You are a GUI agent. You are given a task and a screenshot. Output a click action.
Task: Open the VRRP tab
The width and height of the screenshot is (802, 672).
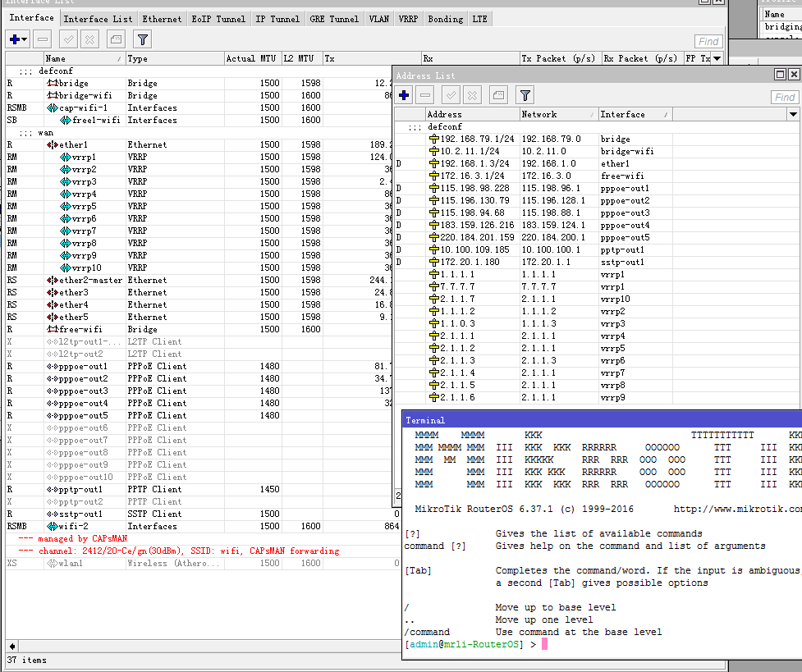coord(408,20)
